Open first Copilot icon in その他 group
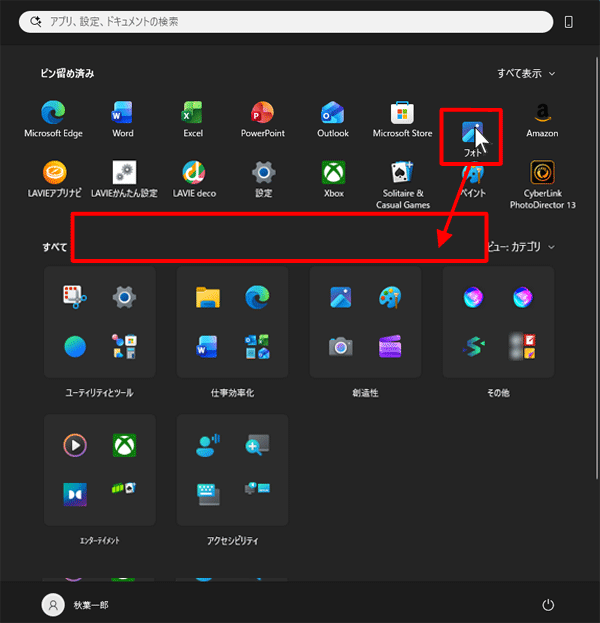Image resolution: width=600 pixels, height=623 pixels. [473, 297]
